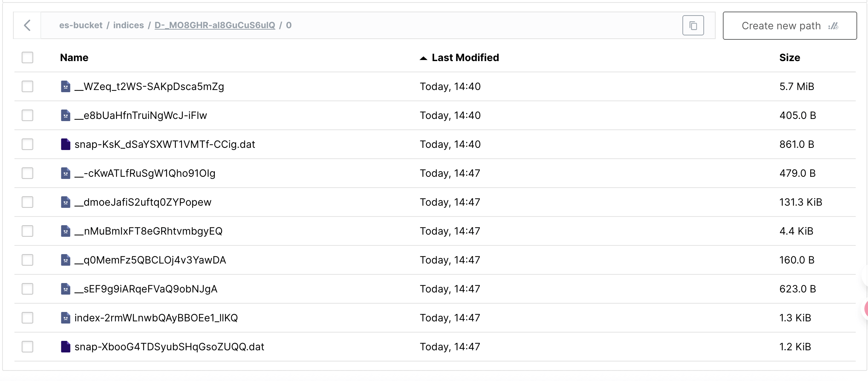Click file icon of __WZeq_t2WS-SAKpDsca5mZg
This screenshot has height=381, width=868.
click(x=65, y=86)
